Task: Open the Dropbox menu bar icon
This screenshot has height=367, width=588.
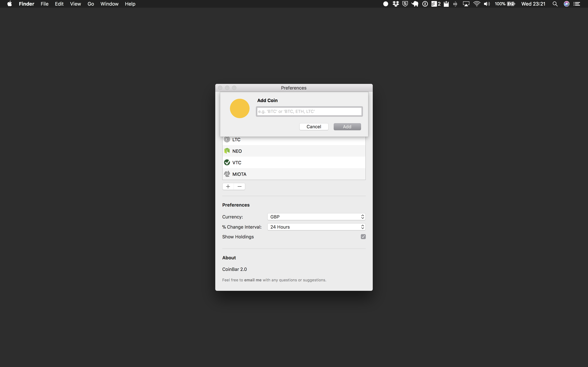Action: 395,4
